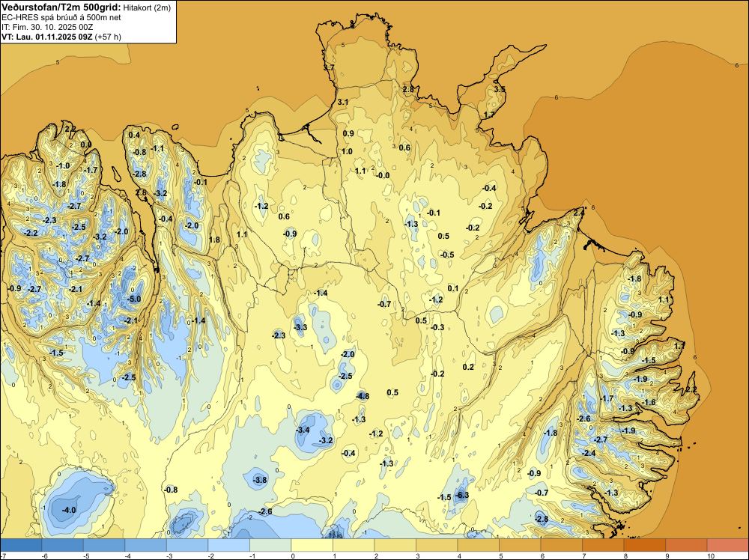
Task: Click the -0.3 temperature value
Action: coord(437,327)
